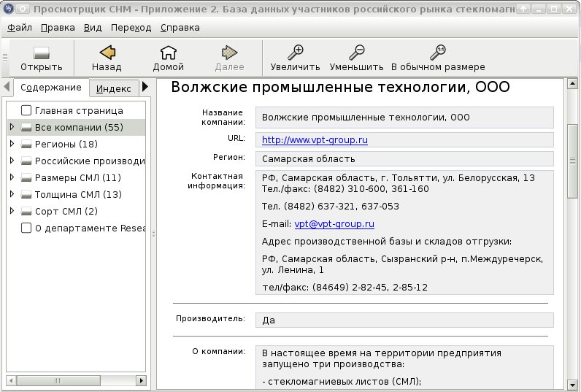Open the Вид menu
Image resolution: width=581 pixels, height=392 pixels.
tap(93, 28)
